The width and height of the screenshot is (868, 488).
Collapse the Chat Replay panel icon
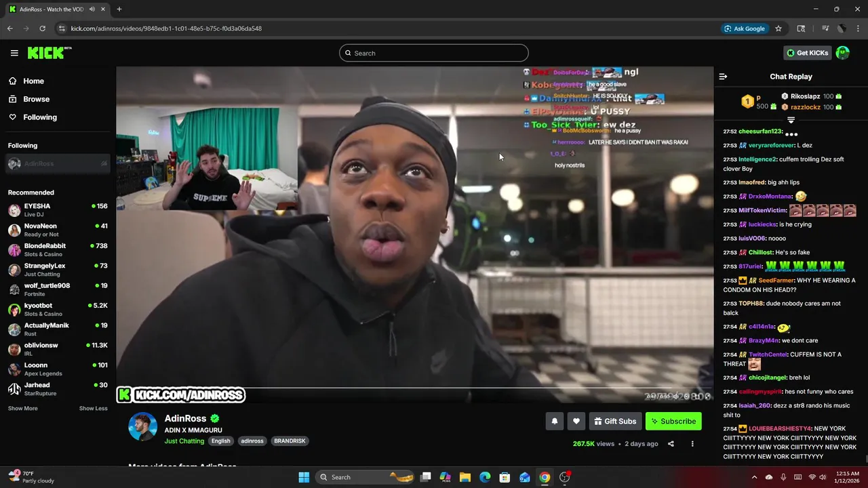[x=723, y=77]
